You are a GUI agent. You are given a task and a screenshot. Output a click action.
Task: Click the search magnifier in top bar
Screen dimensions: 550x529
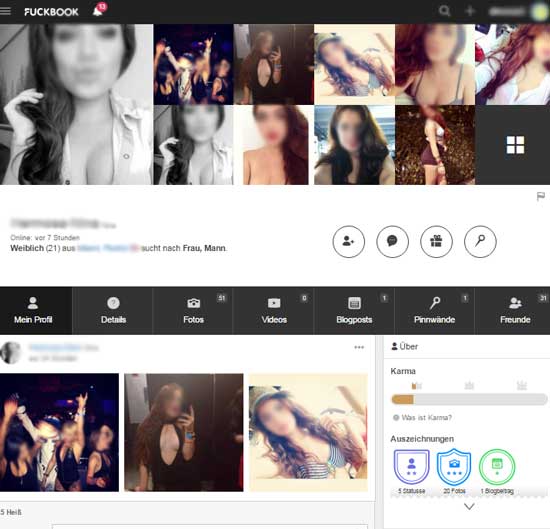click(444, 11)
